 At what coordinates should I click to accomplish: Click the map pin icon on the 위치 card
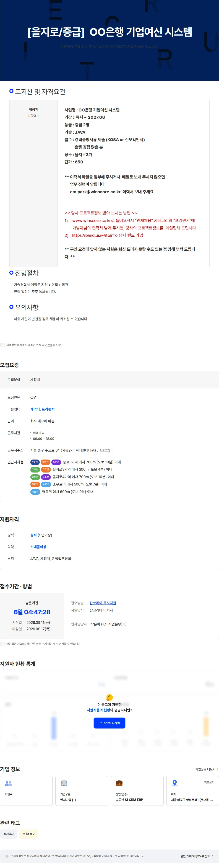[175, 783]
